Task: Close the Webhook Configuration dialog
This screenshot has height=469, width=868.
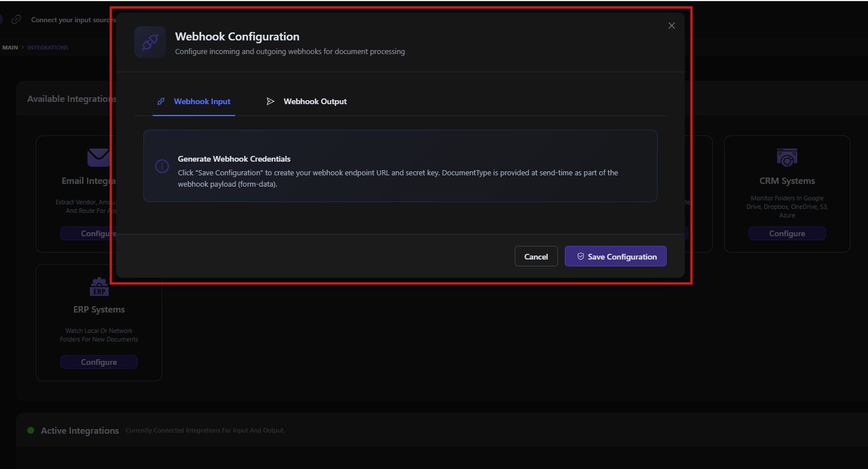Action: [x=671, y=26]
